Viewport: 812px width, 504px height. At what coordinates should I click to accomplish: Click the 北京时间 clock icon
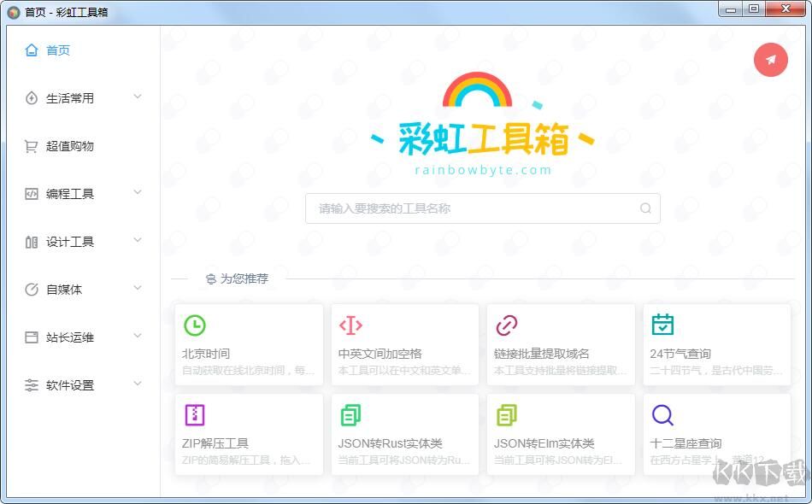click(x=195, y=325)
